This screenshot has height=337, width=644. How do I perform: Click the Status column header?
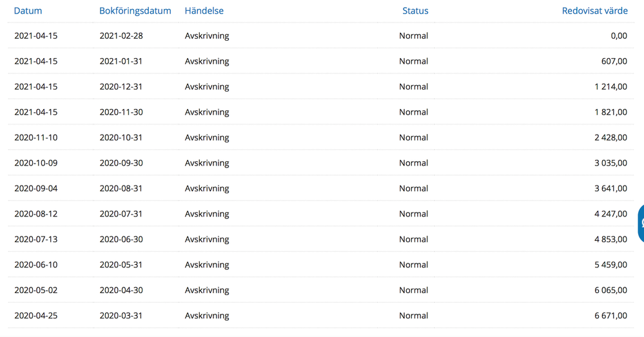[x=415, y=11]
